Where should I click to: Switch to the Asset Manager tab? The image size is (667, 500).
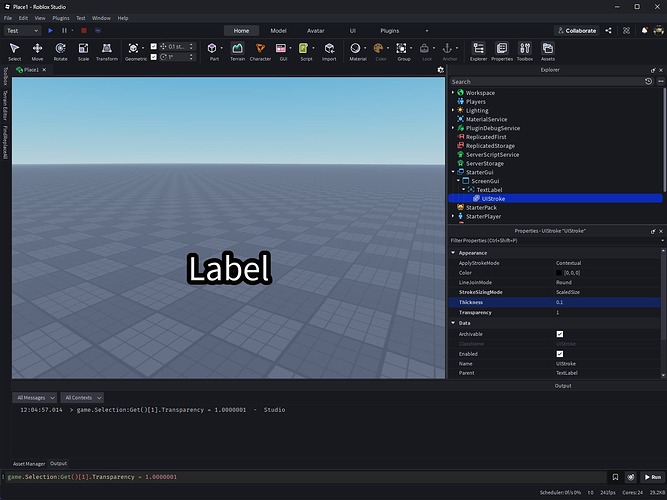point(29,464)
